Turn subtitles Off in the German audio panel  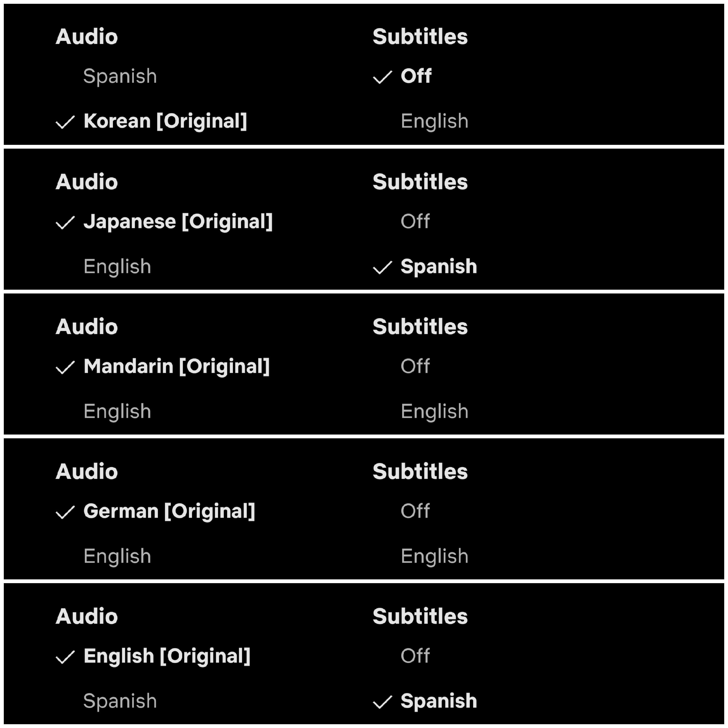pyautogui.click(x=415, y=511)
